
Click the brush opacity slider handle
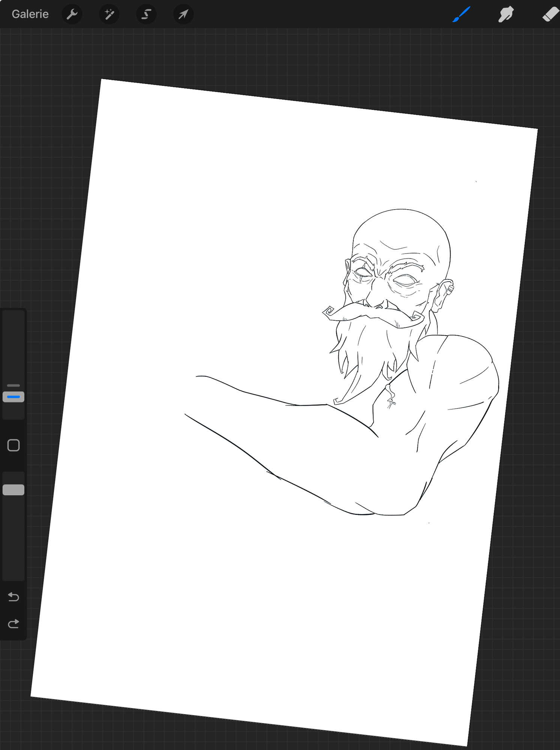point(14,490)
